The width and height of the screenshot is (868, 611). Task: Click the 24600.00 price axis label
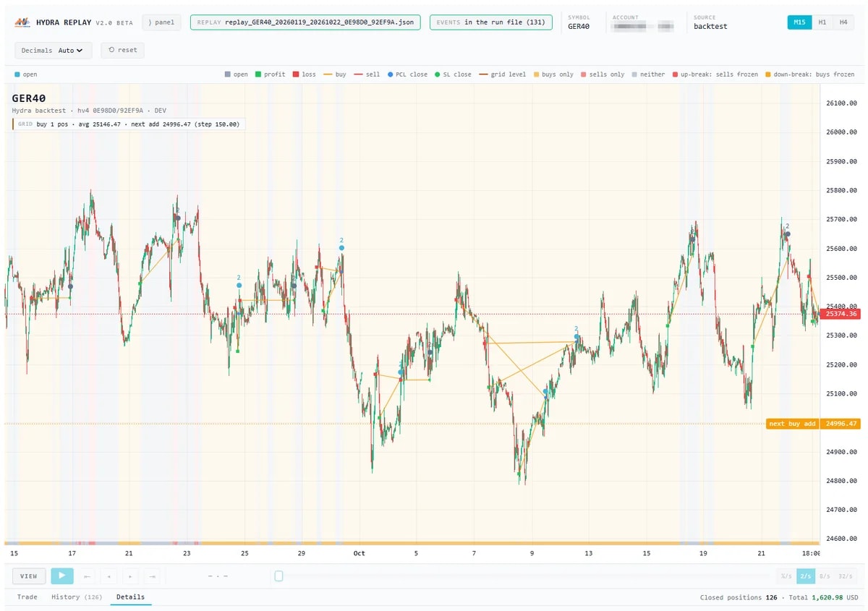pos(841,539)
